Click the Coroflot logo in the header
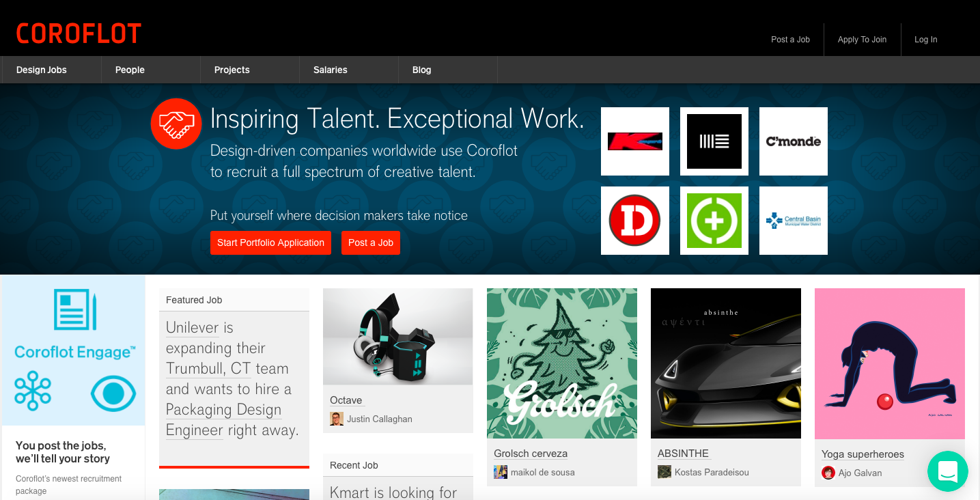 (79, 33)
